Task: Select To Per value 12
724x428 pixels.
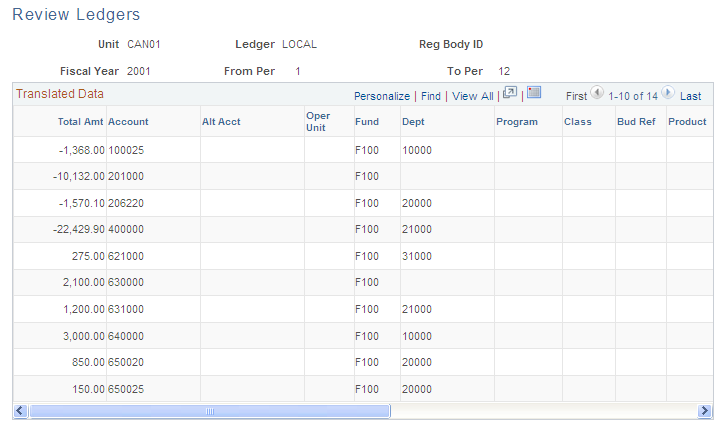Action: pos(504,72)
